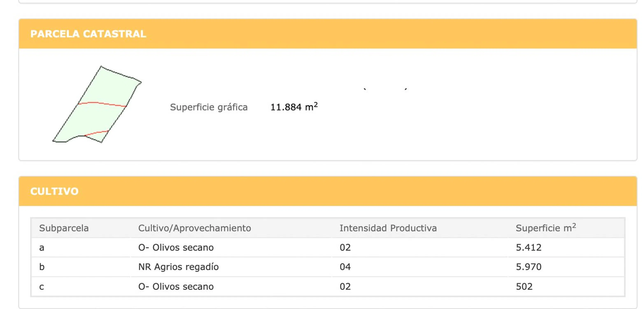Screen dimensions: 644x309
Task: Click the CULTIVO section header
Action: point(54,191)
